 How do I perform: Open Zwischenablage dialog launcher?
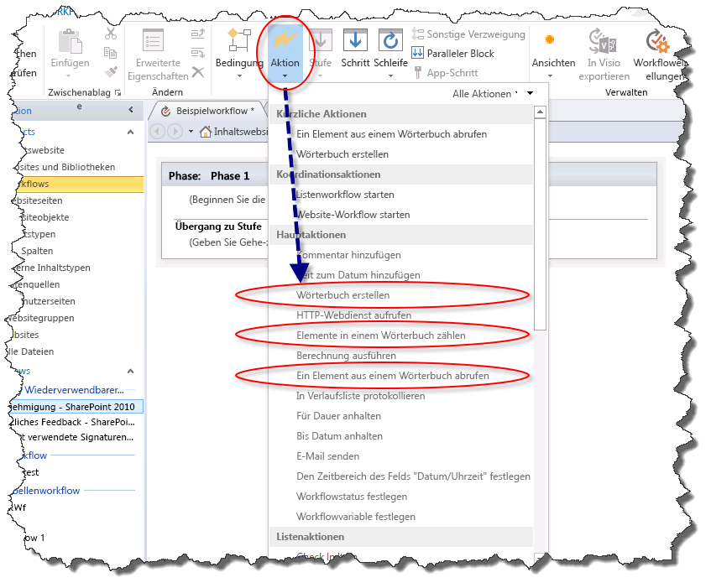click(118, 92)
